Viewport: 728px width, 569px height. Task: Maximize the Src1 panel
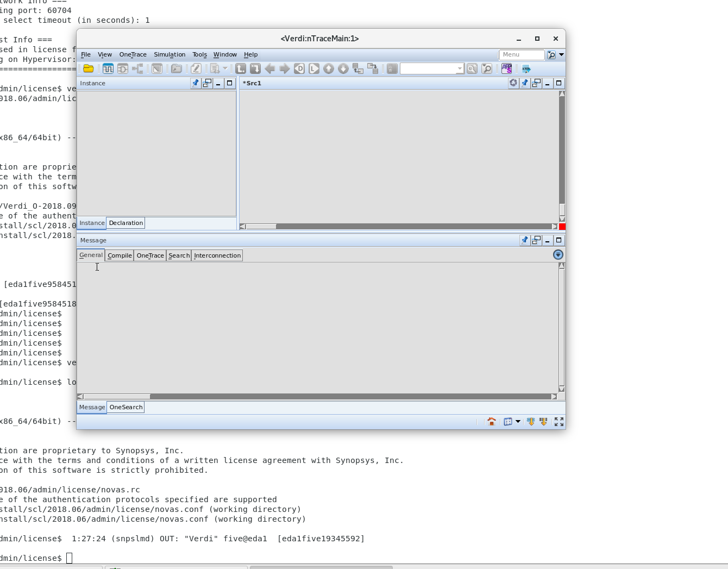(x=558, y=83)
